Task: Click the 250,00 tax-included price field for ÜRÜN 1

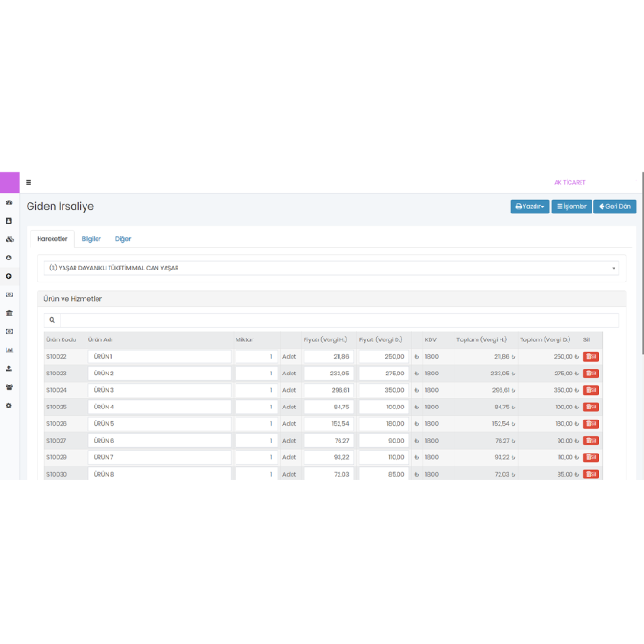Action: pyautogui.click(x=384, y=357)
